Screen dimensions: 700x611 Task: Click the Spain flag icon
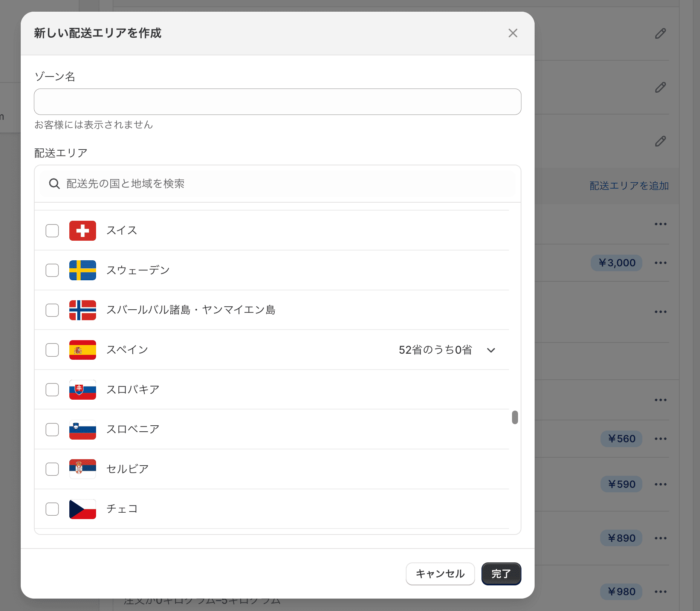tap(83, 350)
